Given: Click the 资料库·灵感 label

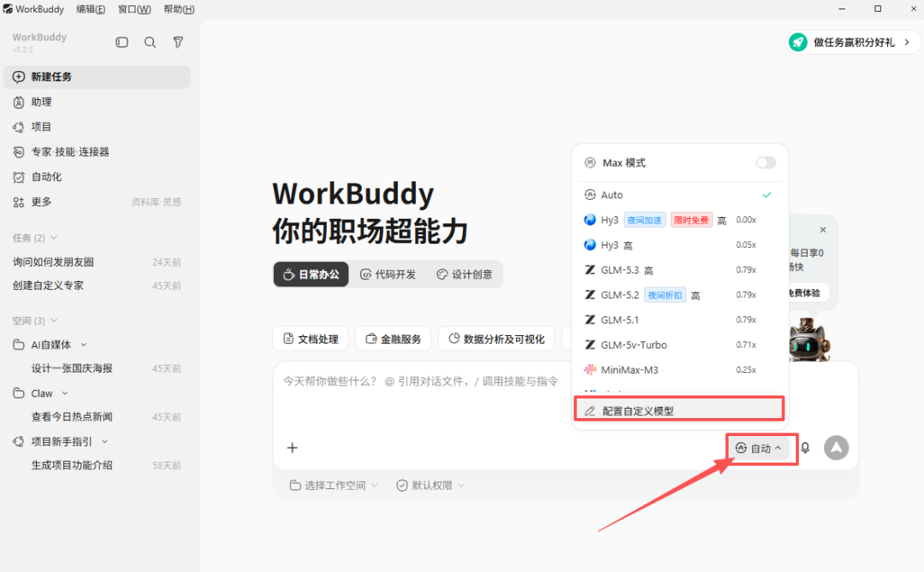Looking at the screenshot, I should 157,202.
